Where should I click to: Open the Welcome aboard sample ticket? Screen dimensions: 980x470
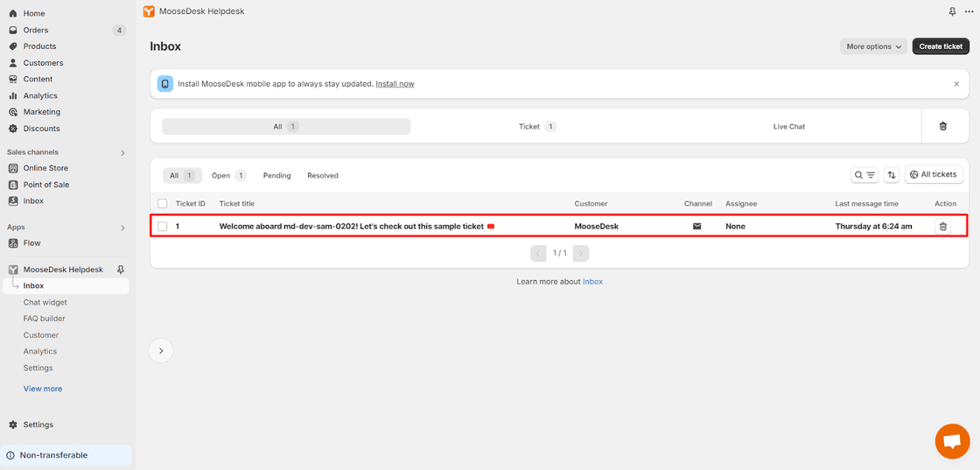point(351,227)
